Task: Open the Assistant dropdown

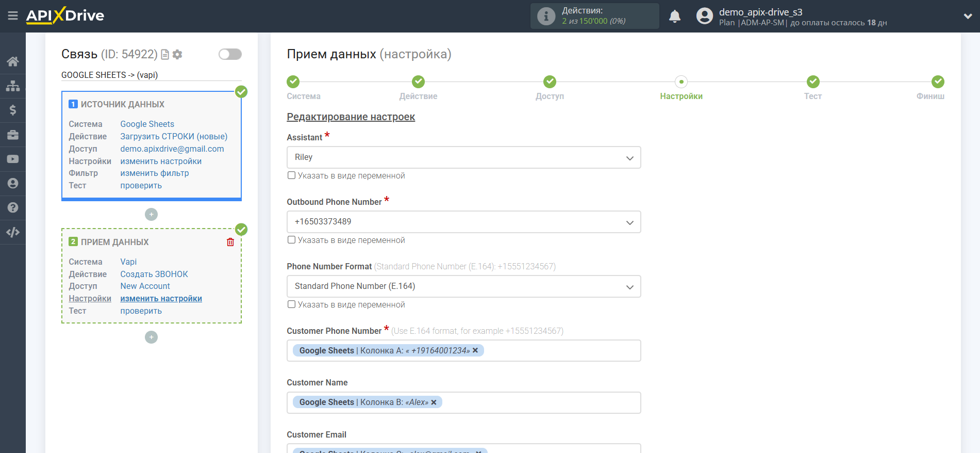Action: [x=463, y=157]
